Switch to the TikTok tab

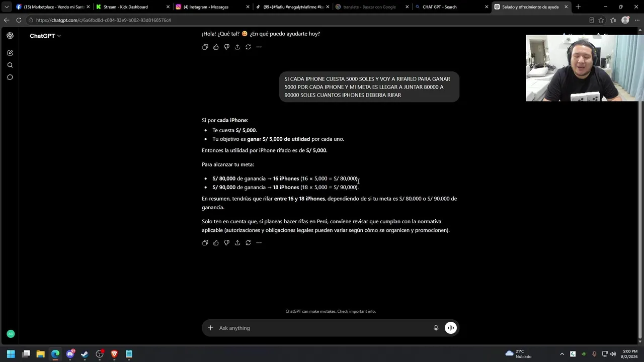point(292,7)
